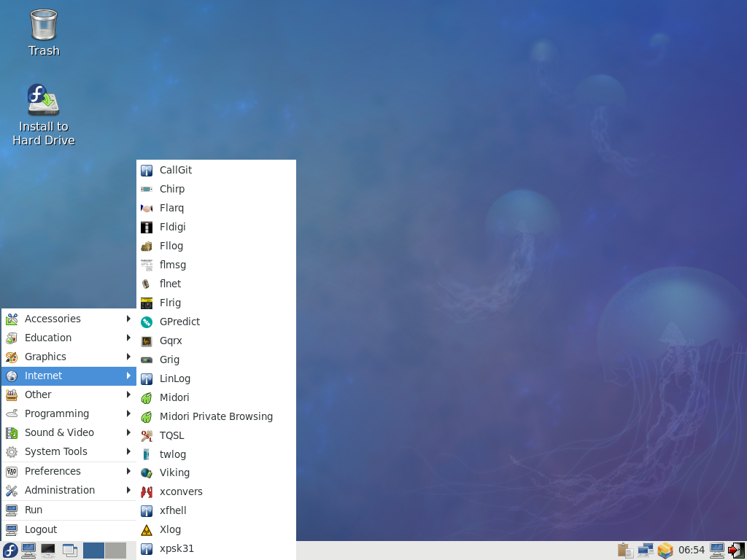Screen dimensions: 747x560
Task: Expand the Other category submenu
Action: click(69, 394)
